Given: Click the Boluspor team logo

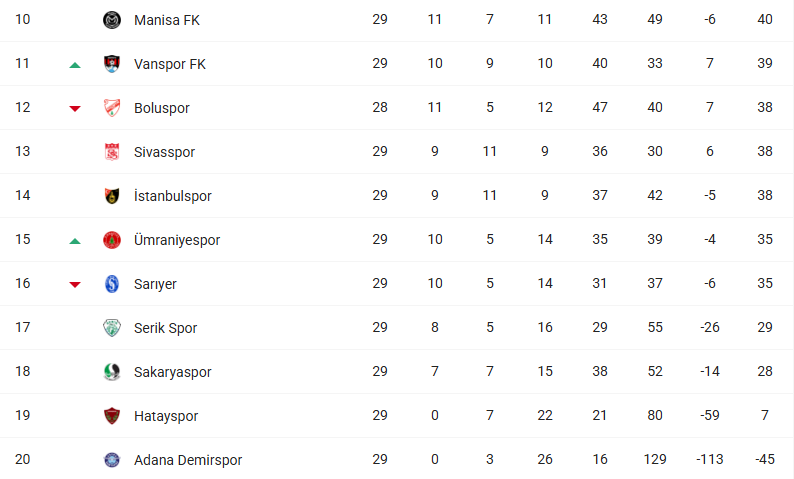Looking at the screenshot, I should [x=111, y=108].
